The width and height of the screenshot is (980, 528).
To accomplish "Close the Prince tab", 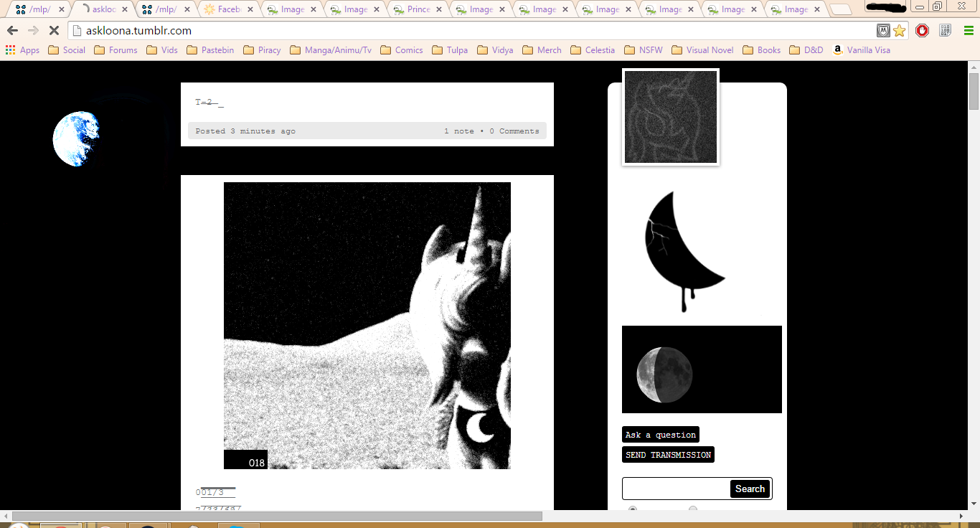I will tap(439, 9).
